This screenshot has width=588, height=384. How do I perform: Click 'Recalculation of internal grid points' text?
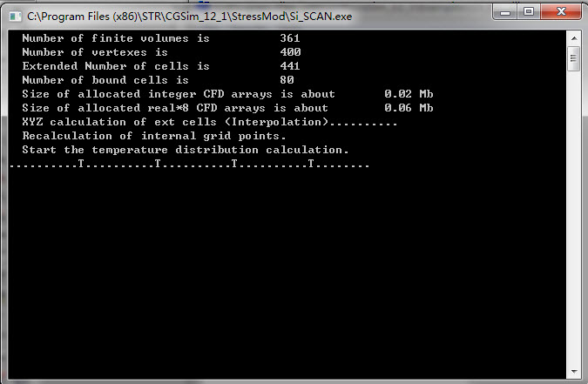coord(153,136)
